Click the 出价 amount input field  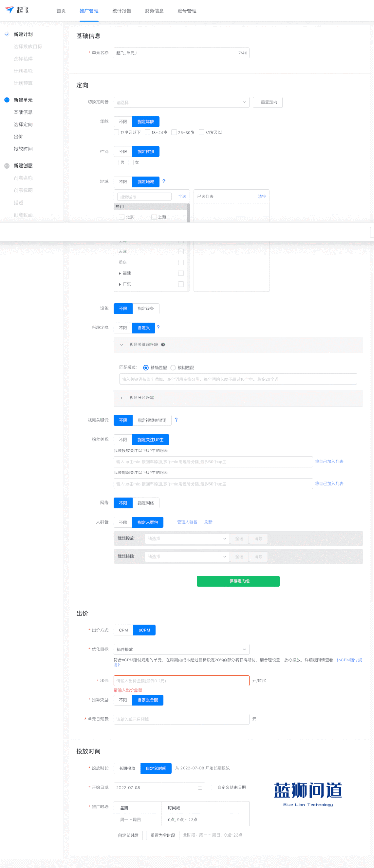tap(181, 681)
